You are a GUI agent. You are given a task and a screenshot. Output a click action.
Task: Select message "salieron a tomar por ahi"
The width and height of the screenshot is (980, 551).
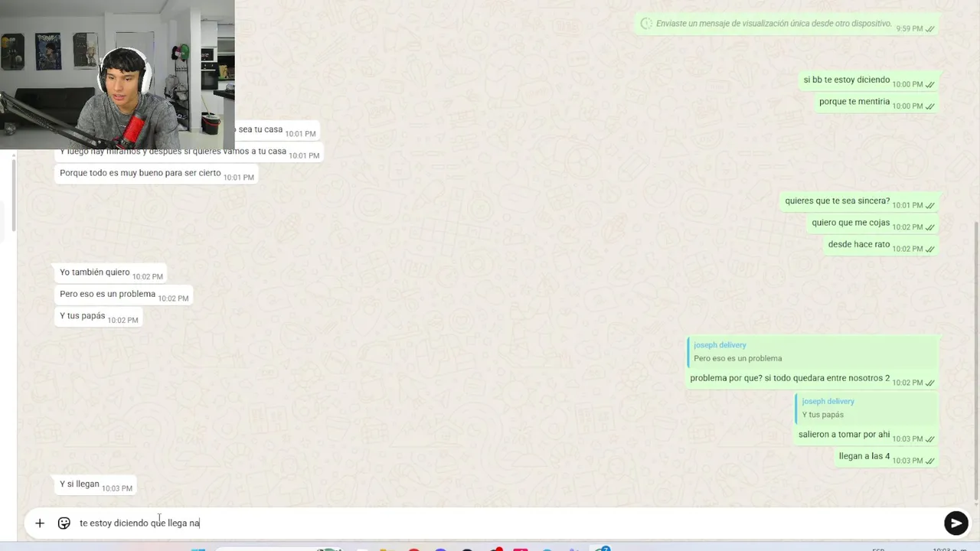844,434
